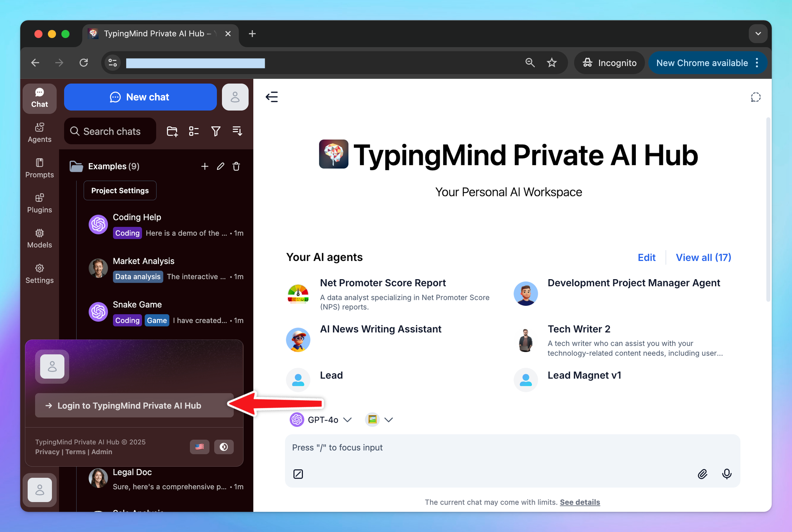792x532 pixels.
Task: Open the Agents sidebar tab
Action: tap(39, 133)
